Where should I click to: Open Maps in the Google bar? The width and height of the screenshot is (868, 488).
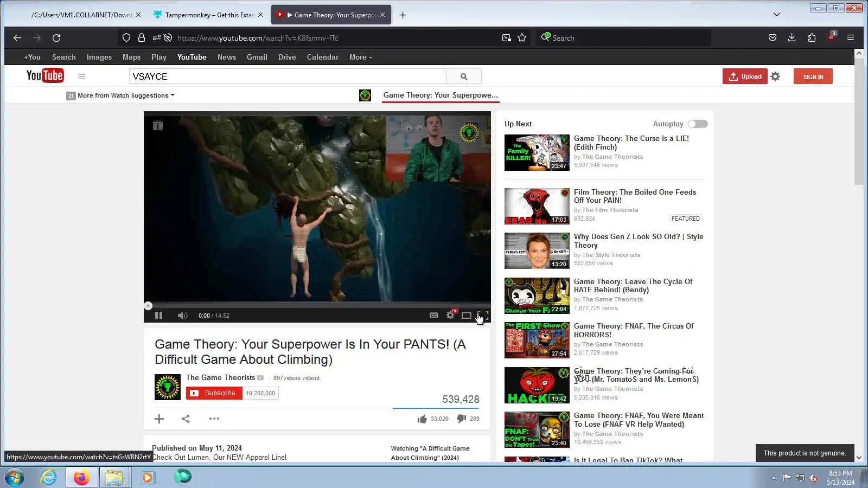click(x=131, y=57)
